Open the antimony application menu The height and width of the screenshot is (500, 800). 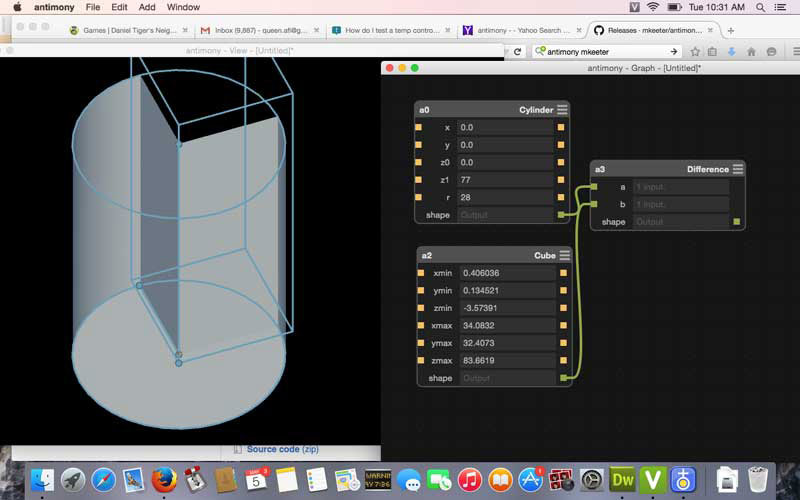point(54,7)
